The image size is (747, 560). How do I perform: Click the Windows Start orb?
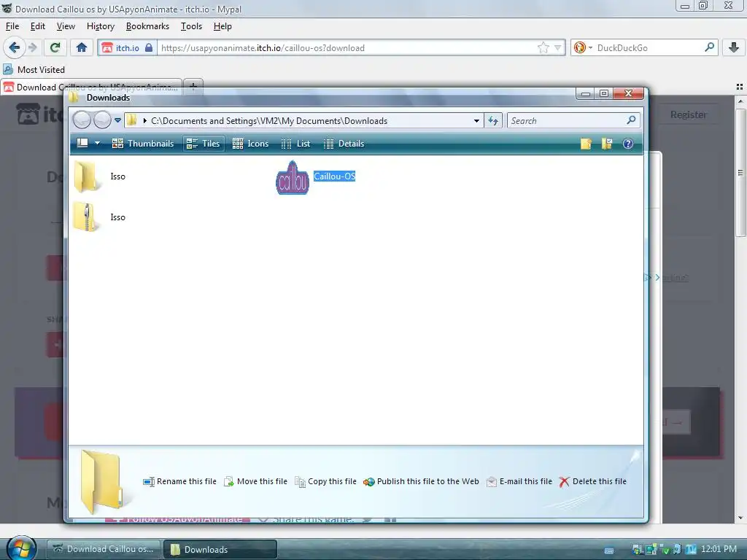coord(20,548)
